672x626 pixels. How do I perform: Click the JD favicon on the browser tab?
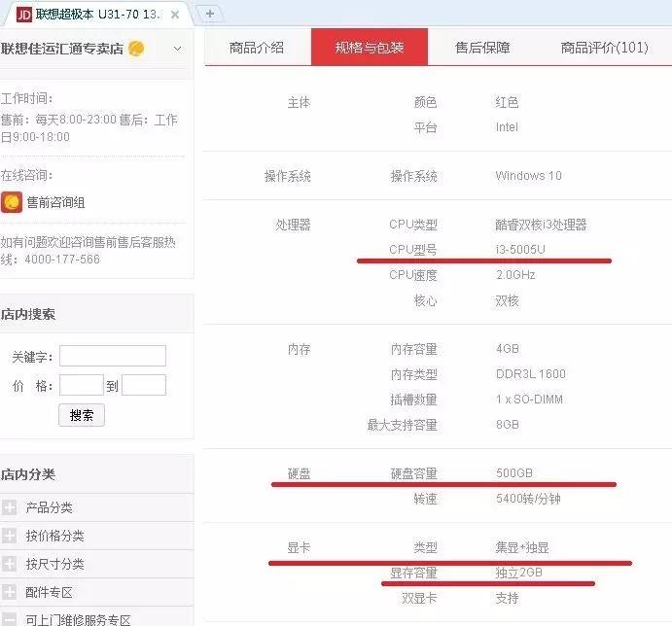[24, 15]
